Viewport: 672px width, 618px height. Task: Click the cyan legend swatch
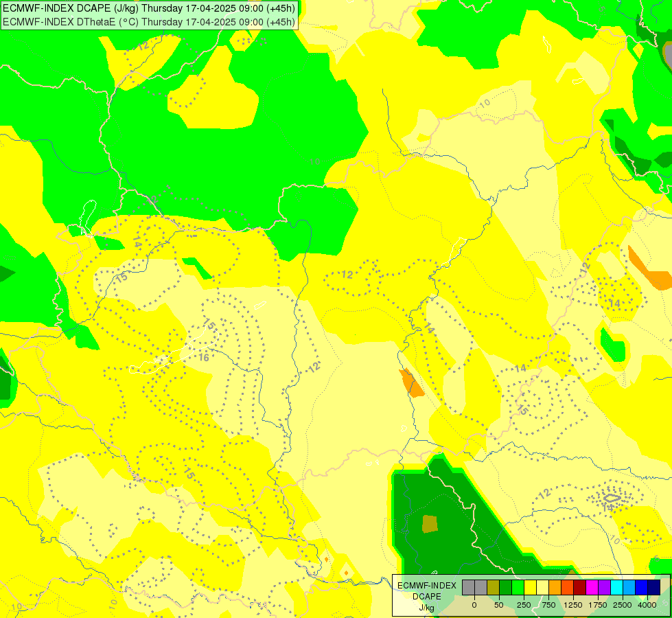point(616,587)
